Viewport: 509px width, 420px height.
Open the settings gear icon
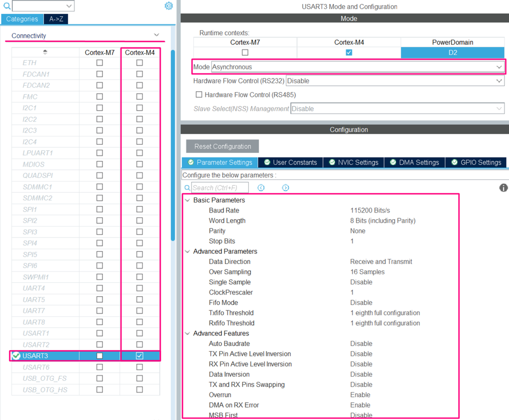tap(169, 6)
